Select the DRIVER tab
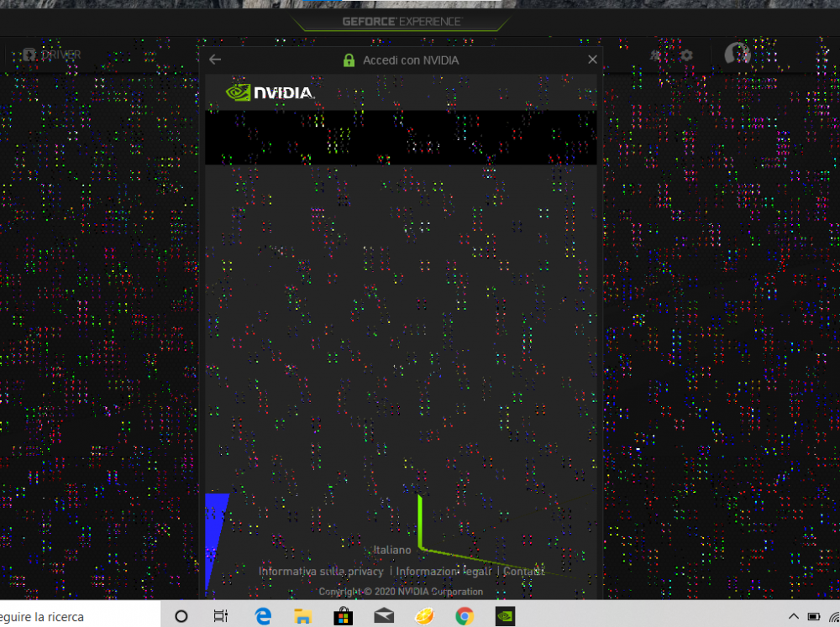Image resolution: width=840 pixels, height=627 pixels. (52, 55)
